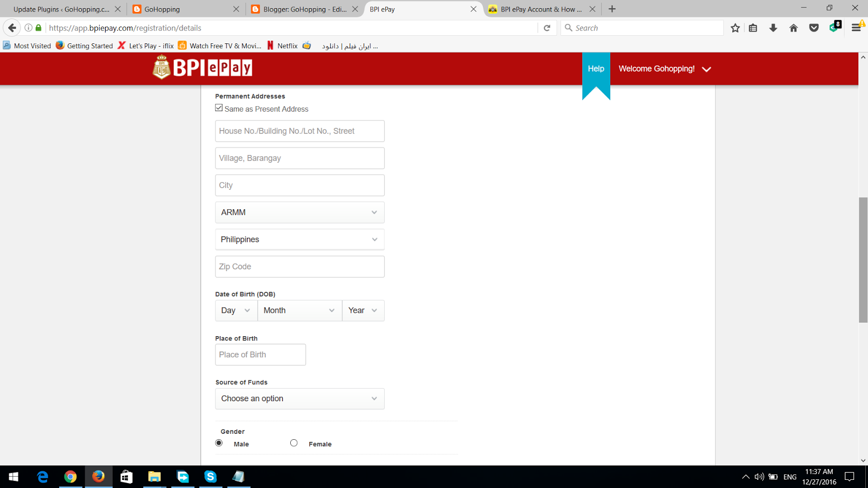Click inside the Zip Code field
This screenshot has width=868, height=488.
pos(299,266)
